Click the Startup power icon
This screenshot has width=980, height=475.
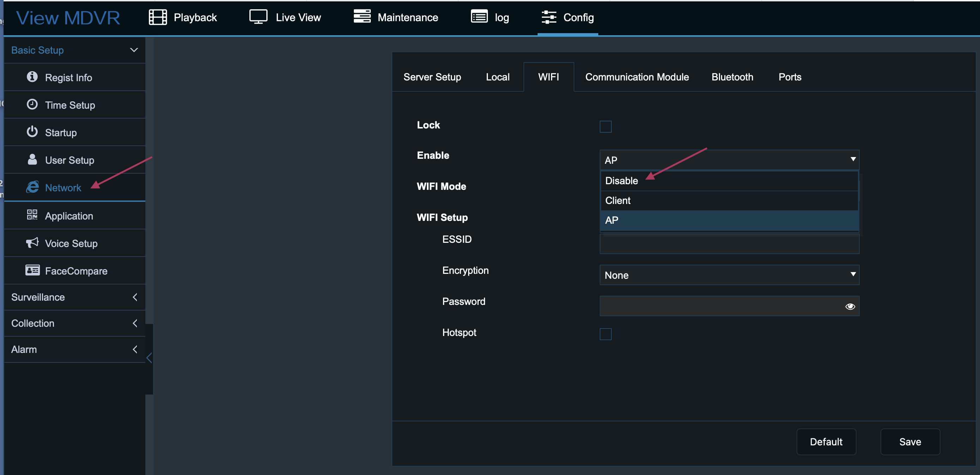(x=32, y=132)
